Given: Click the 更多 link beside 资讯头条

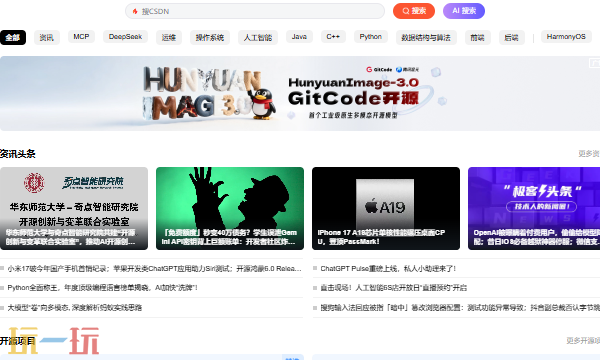Looking at the screenshot, I should pyautogui.click(x=589, y=153).
